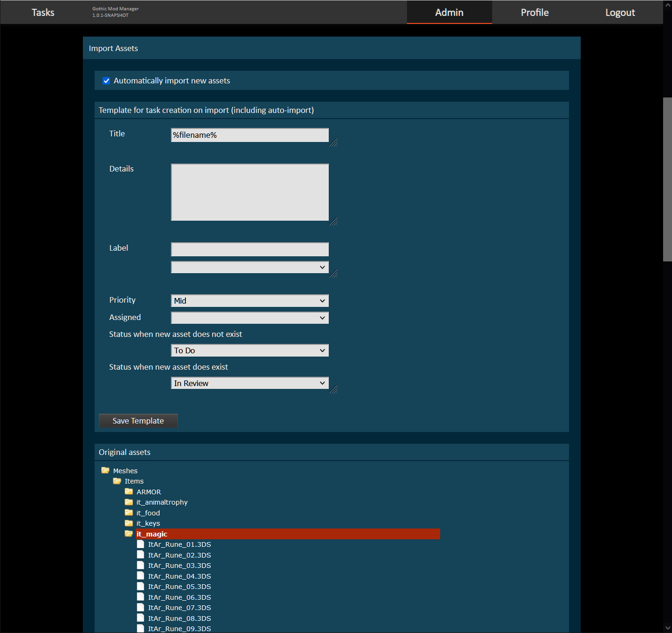
Task: Click the it_keys folder label
Action: click(148, 523)
